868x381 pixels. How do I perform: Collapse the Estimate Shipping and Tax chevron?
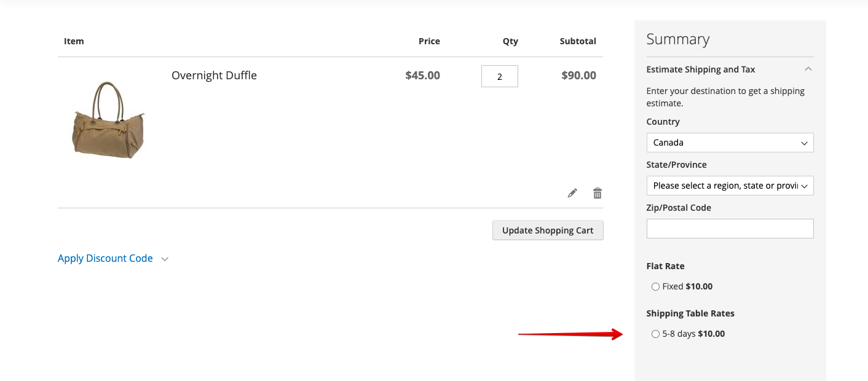tap(808, 69)
